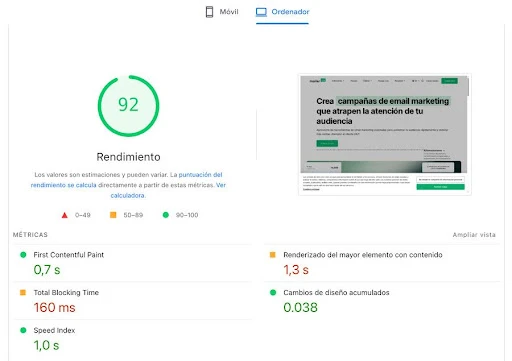Click the '50–89' legend text
Viewport: 512px width, 361px height.
click(133, 215)
